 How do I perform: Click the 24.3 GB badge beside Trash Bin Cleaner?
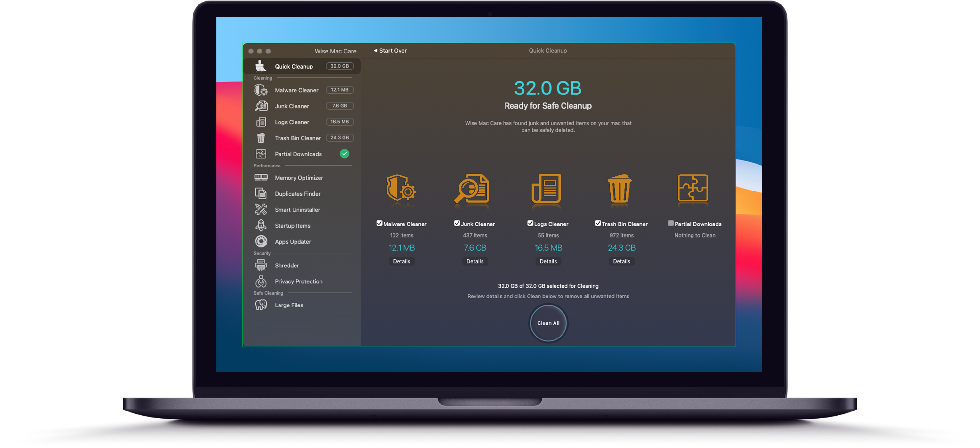click(339, 137)
